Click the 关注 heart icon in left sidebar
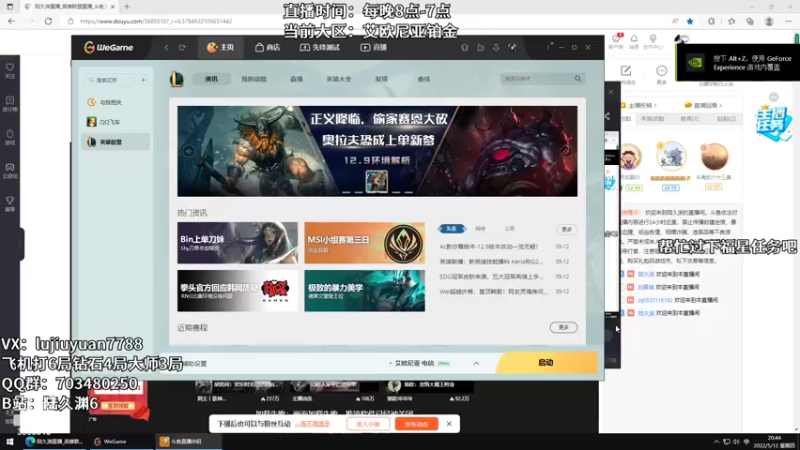Screen dimensions: 800x450 click(x=10, y=70)
